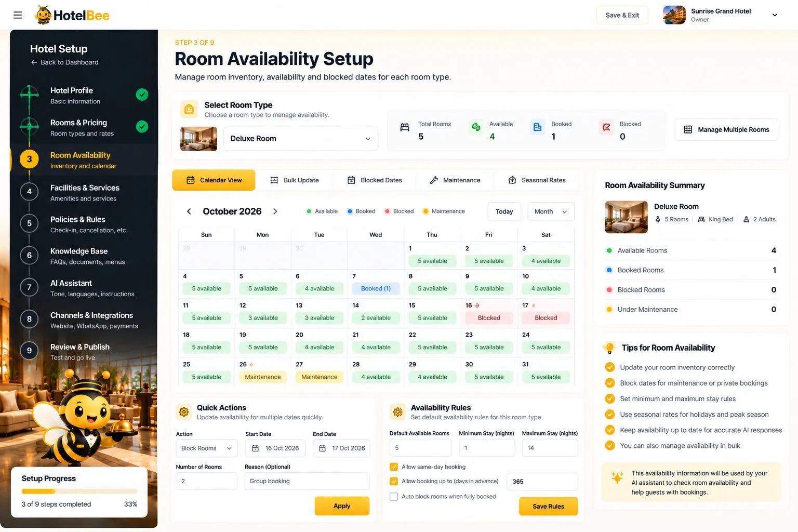798x532 pixels.
Task: Click the step 8 circle icon
Action: point(29,319)
